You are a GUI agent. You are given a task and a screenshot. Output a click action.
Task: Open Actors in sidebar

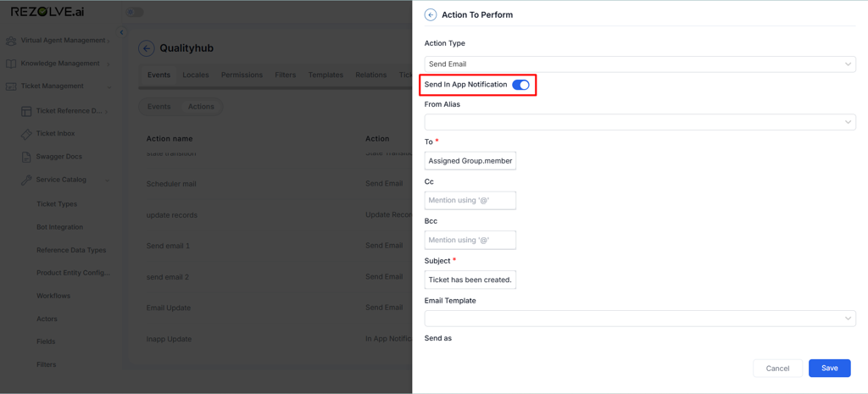tap(47, 319)
